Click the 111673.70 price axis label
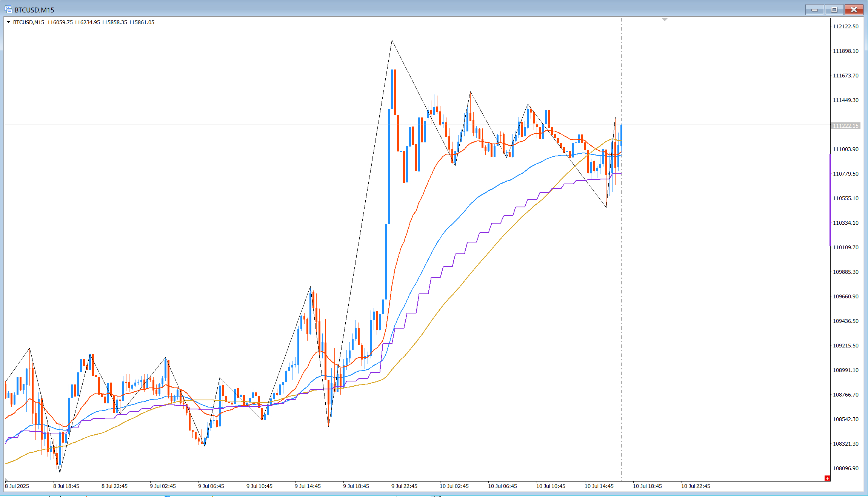868x497 pixels. (846, 76)
